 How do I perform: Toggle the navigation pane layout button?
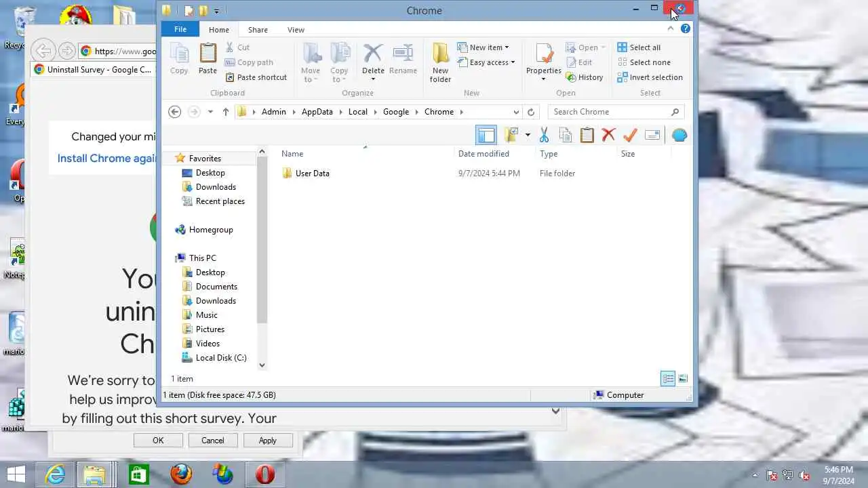click(x=486, y=135)
